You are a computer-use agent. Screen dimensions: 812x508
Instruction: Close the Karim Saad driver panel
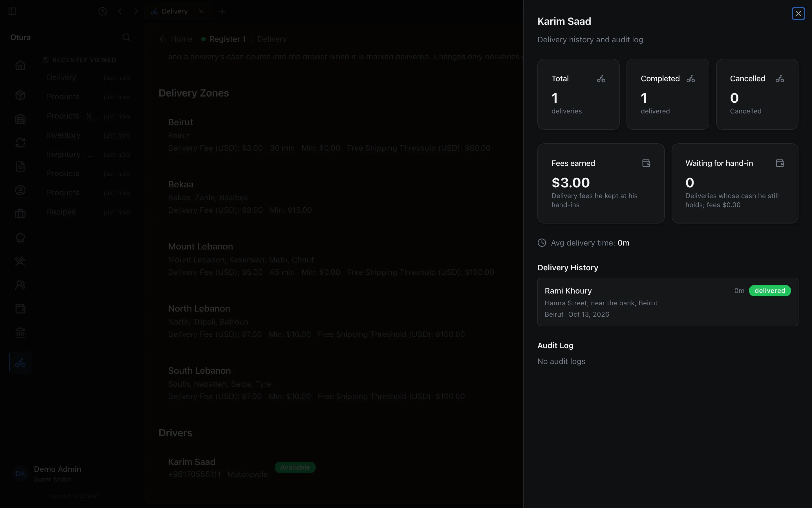(x=798, y=14)
